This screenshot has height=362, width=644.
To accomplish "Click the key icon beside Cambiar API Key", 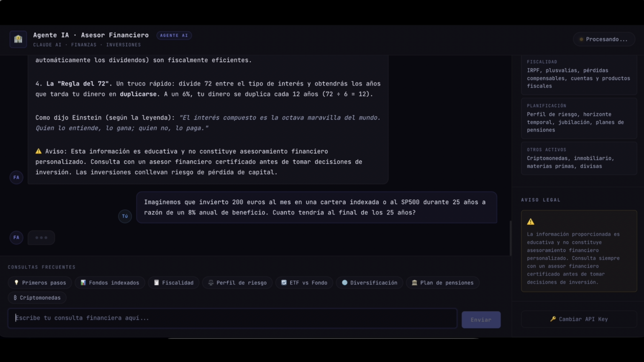I will click(553, 319).
